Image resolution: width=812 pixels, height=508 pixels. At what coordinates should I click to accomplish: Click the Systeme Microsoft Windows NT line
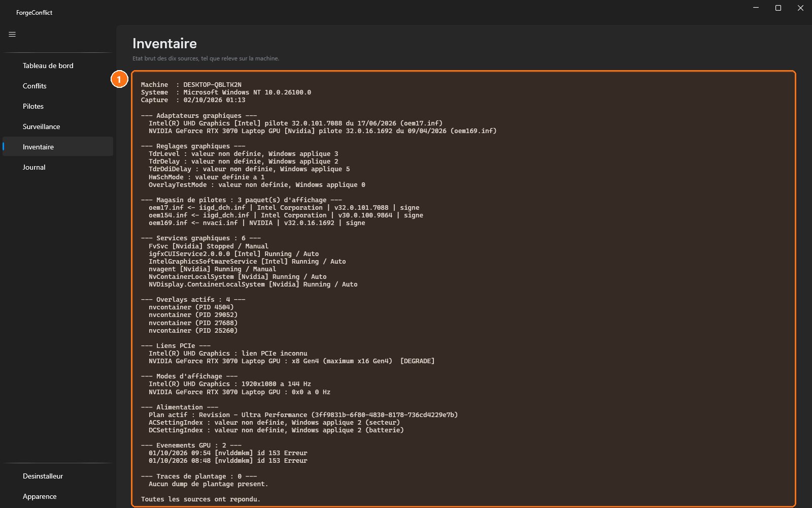coord(226,92)
